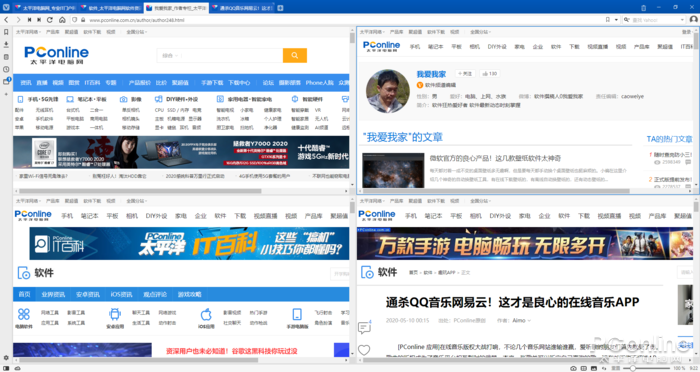The width and height of the screenshot is (700, 372).
Task: Select the 游戏攻略 menu item
Action: coord(189,294)
